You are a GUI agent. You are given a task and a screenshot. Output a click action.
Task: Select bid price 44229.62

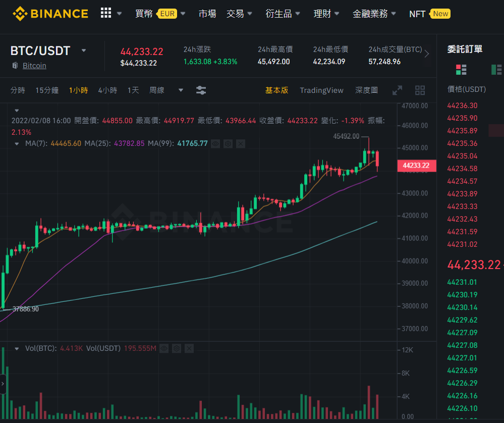point(462,320)
